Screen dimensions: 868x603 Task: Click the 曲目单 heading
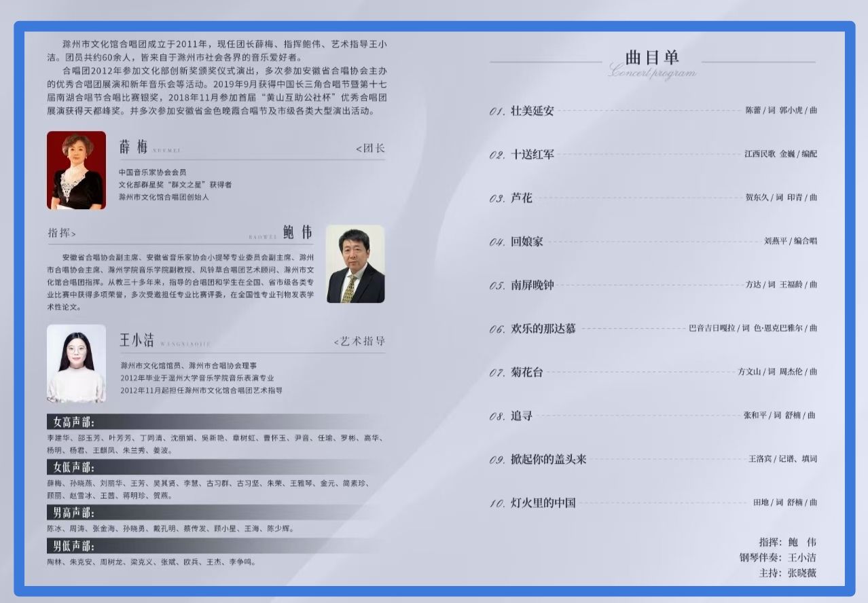pos(652,57)
